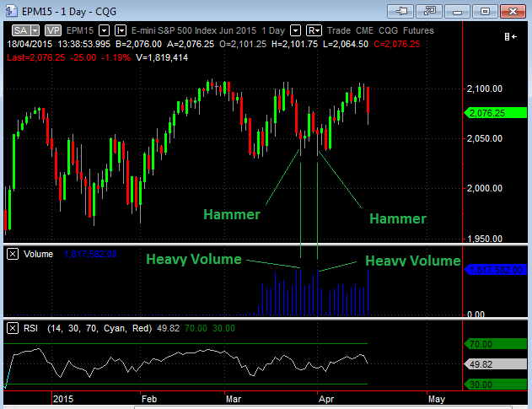The image size is (532, 409).
Task: Close the EPM15 chart window
Action: pyautogui.click(x=513, y=11)
